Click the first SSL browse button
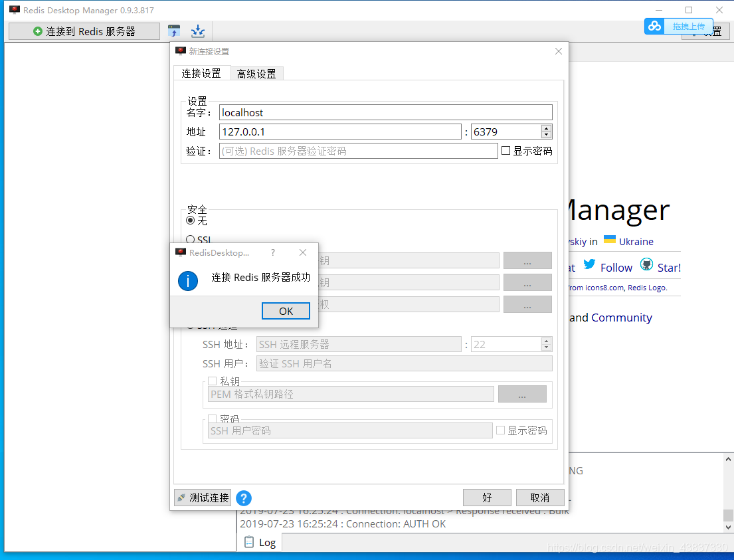The width and height of the screenshot is (734, 560). coord(527,260)
